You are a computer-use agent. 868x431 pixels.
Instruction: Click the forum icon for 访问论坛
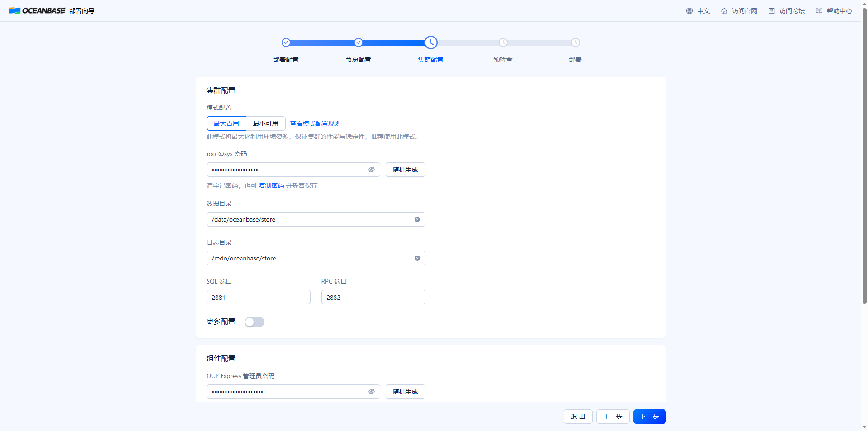tap(772, 11)
